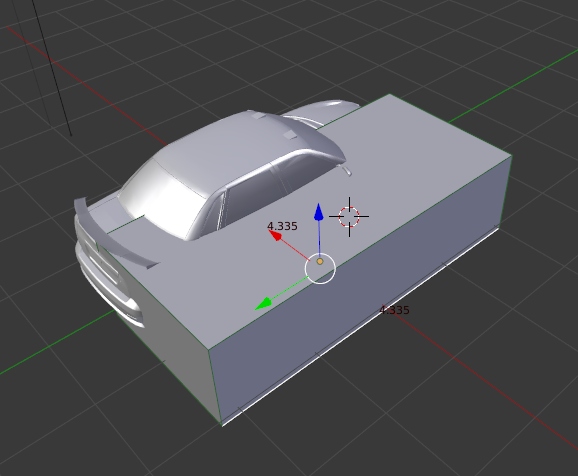
Task: Grab the red X-axis arrow handle
Action: pyautogui.click(x=275, y=235)
